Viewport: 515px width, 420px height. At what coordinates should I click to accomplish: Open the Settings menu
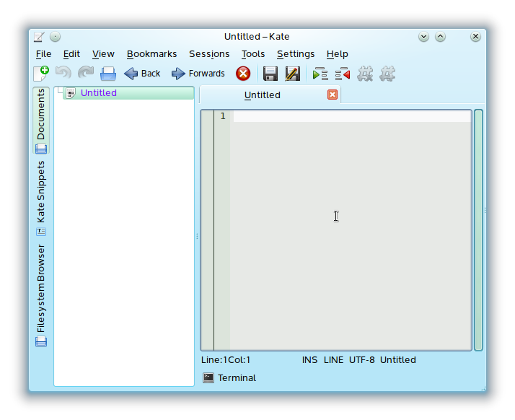tap(296, 54)
